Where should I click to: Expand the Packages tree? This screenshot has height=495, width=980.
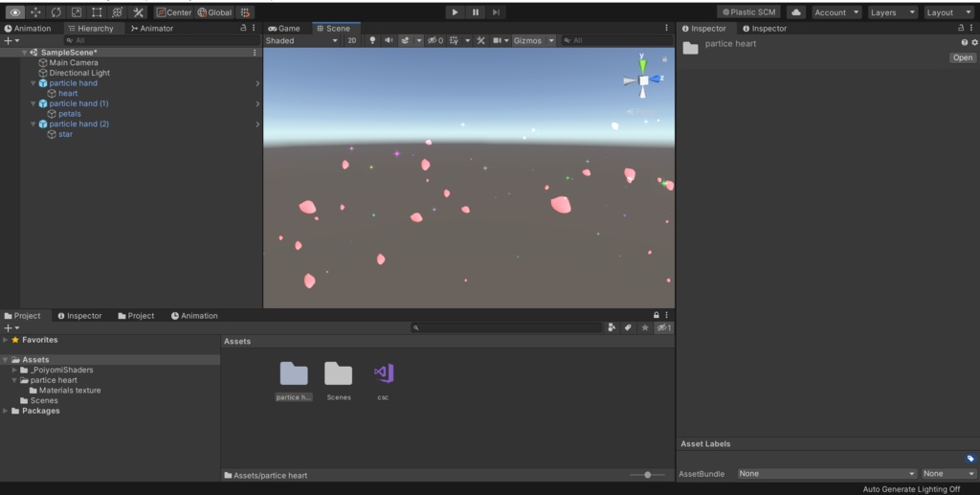click(5, 412)
